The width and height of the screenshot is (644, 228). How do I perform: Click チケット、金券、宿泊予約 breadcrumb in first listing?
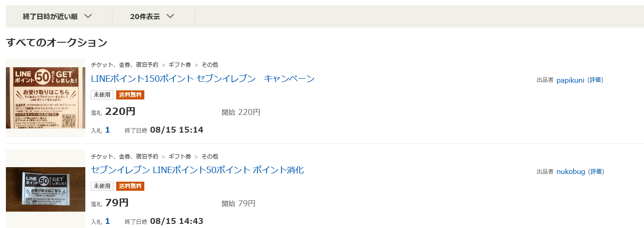pos(124,65)
